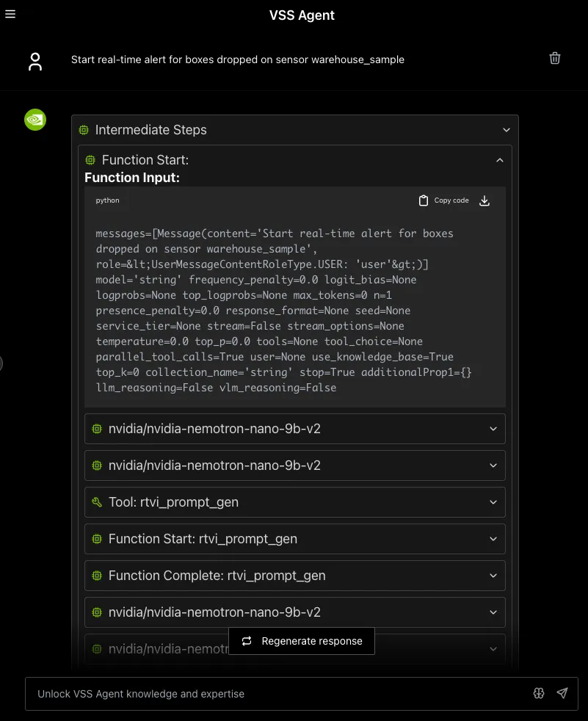Click Regenerate response button
This screenshot has width=588, height=721.
tap(302, 641)
